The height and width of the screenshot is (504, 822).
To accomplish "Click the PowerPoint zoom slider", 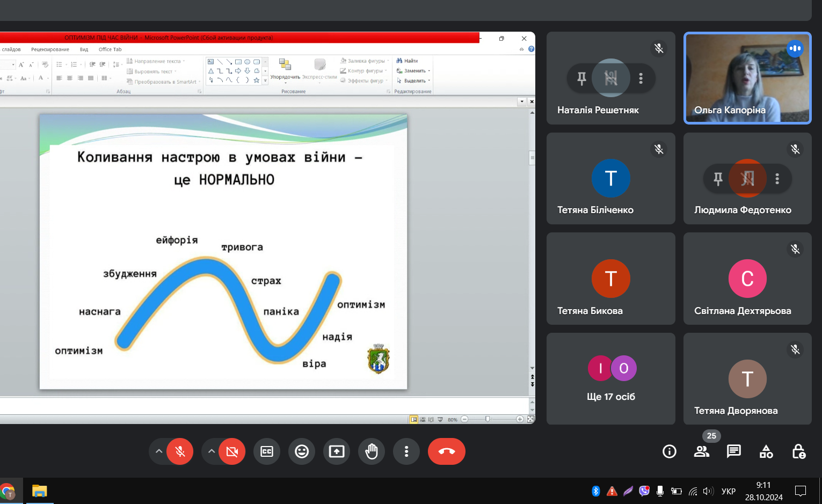I will click(x=488, y=419).
